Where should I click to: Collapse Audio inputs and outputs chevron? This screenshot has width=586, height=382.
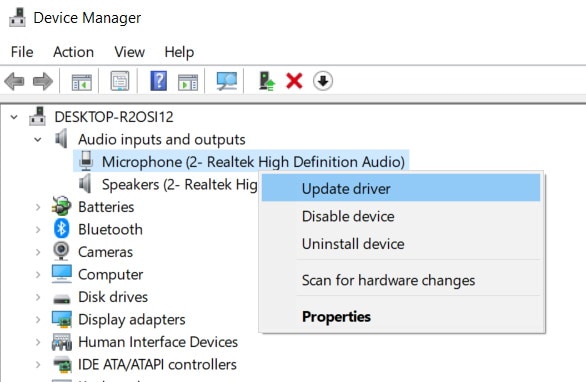coord(38,139)
